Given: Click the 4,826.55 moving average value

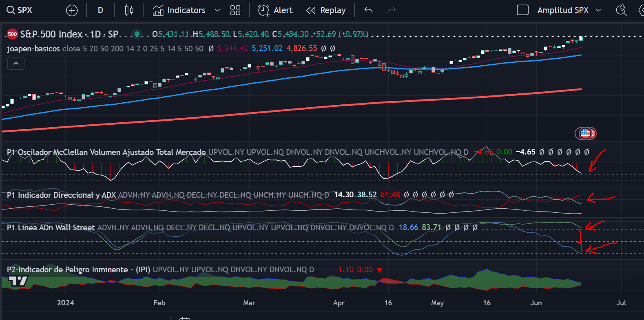Looking at the screenshot, I should click(302, 49).
